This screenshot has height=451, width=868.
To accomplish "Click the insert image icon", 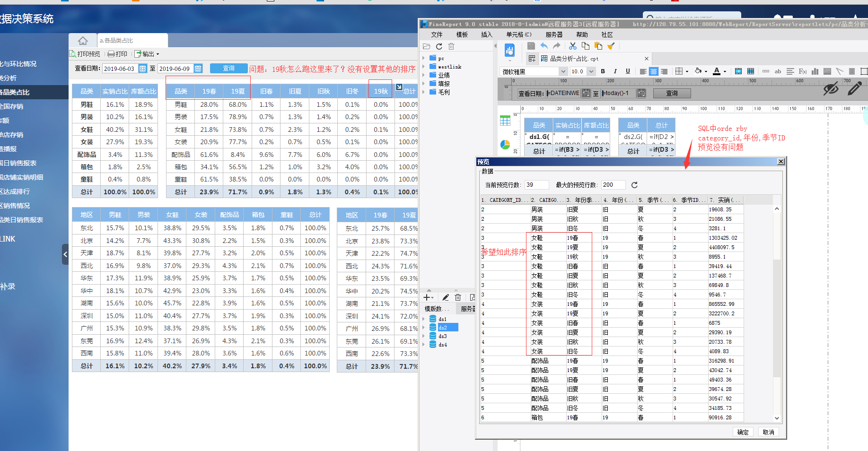I will click(827, 71).
